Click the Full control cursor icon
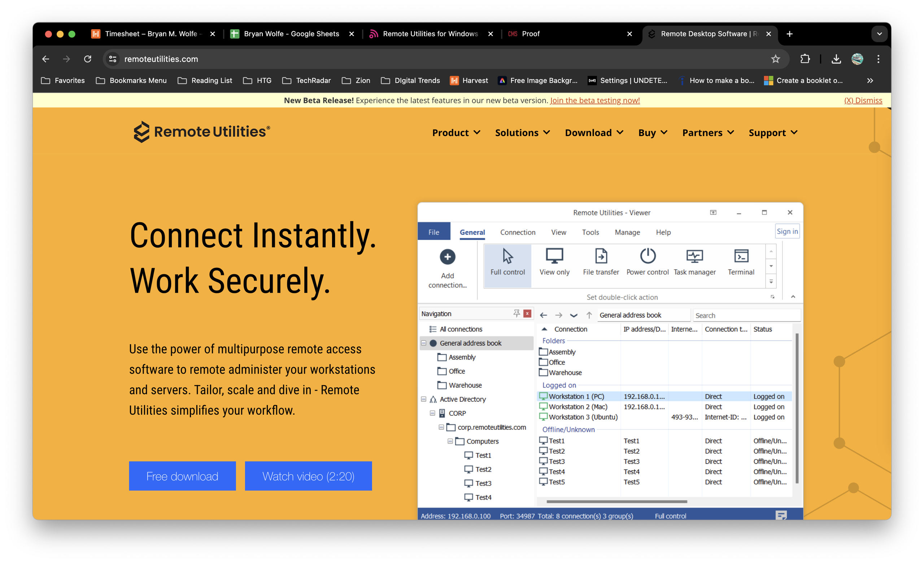Viewport: 924px width, 563px height. coord(507,257)
